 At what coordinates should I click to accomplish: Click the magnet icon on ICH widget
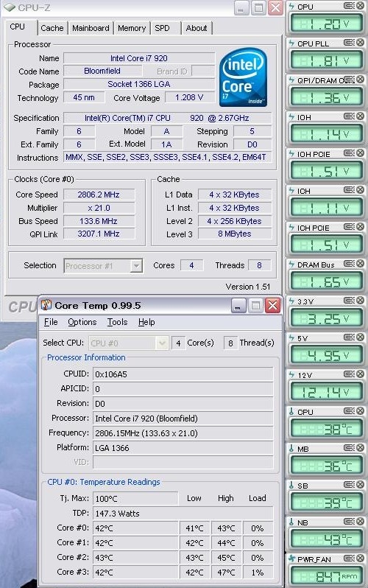tap(349, 190)
